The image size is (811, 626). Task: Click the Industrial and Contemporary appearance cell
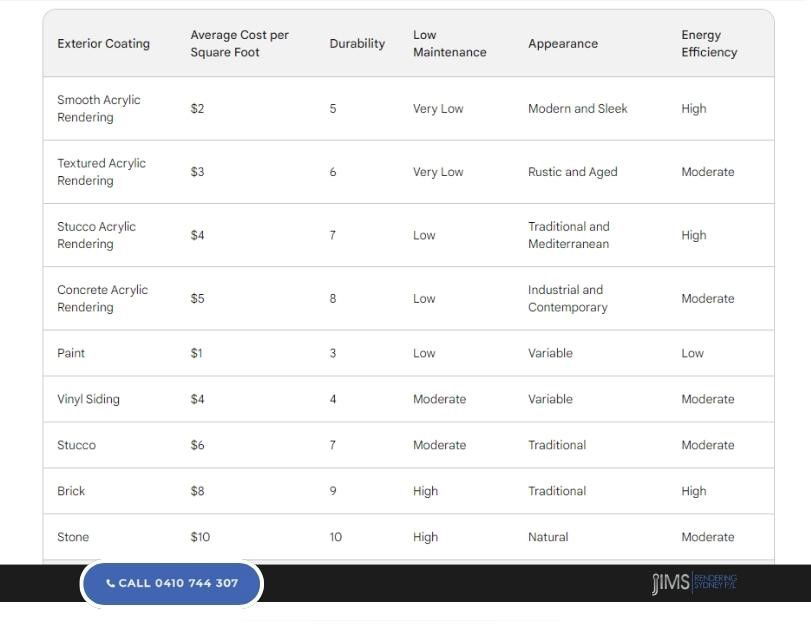[x=567, y=299]
